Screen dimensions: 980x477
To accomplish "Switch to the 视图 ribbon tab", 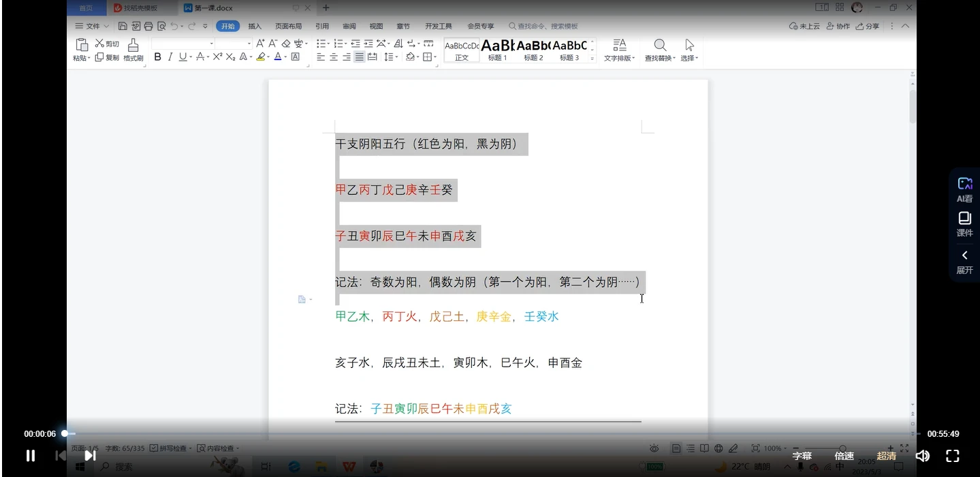I will tap(376, 26).
